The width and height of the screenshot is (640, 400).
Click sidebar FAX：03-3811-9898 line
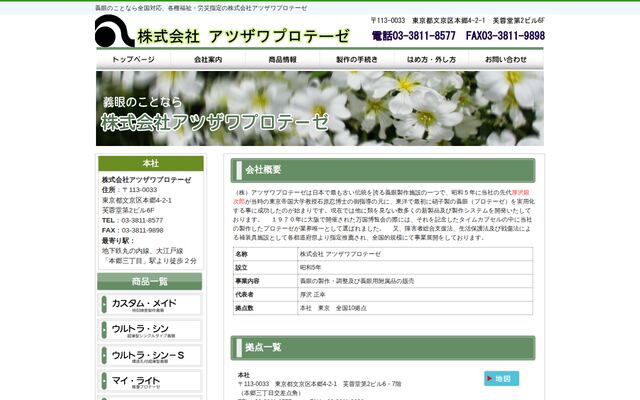click(x=133, y=230)
